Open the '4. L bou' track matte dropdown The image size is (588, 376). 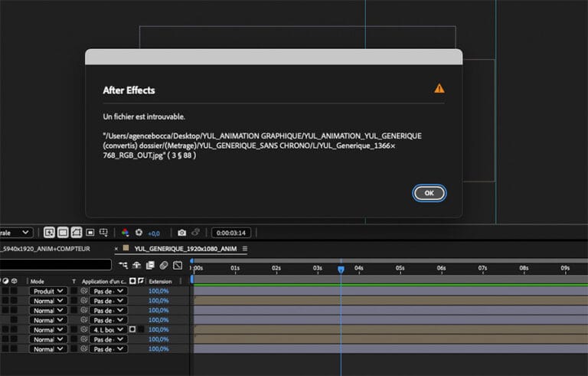109,330
